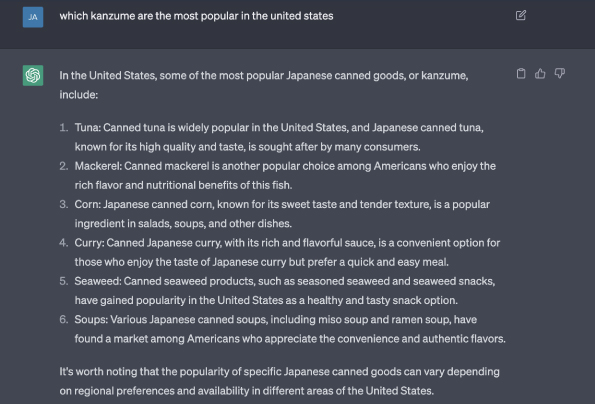Image resolution: width=595 pixels, height=404 pixels.
Task: Select the Seaweed list item text
Action: (285, 291)
